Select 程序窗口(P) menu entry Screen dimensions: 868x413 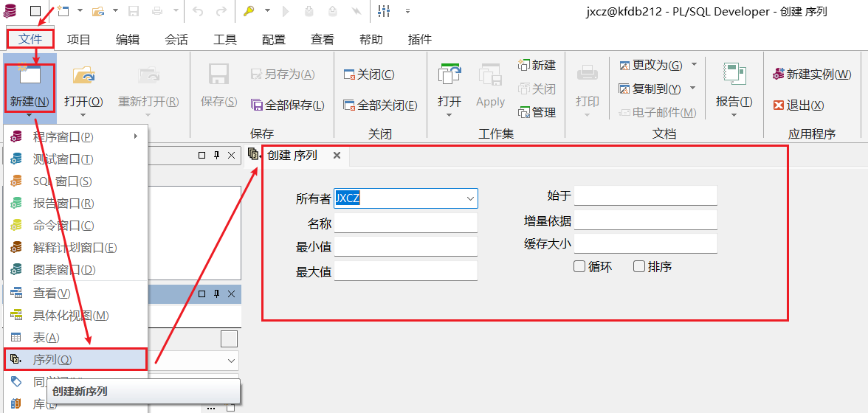click(75, 136)
